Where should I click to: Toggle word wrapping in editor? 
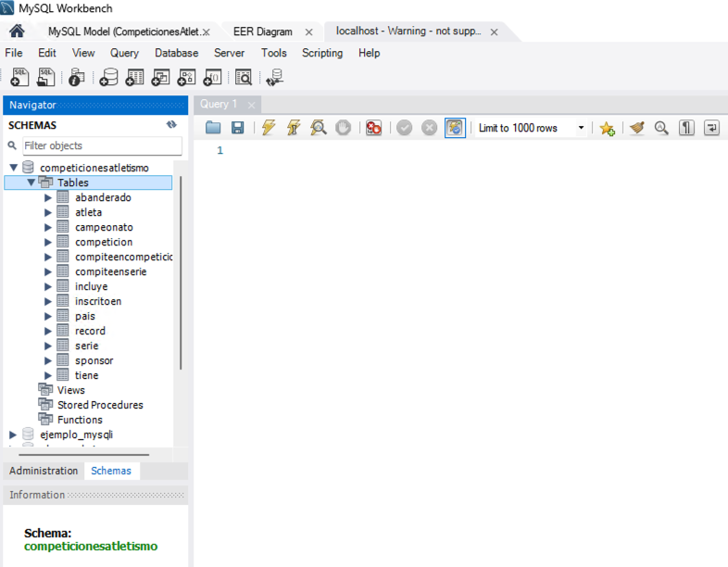711,127
